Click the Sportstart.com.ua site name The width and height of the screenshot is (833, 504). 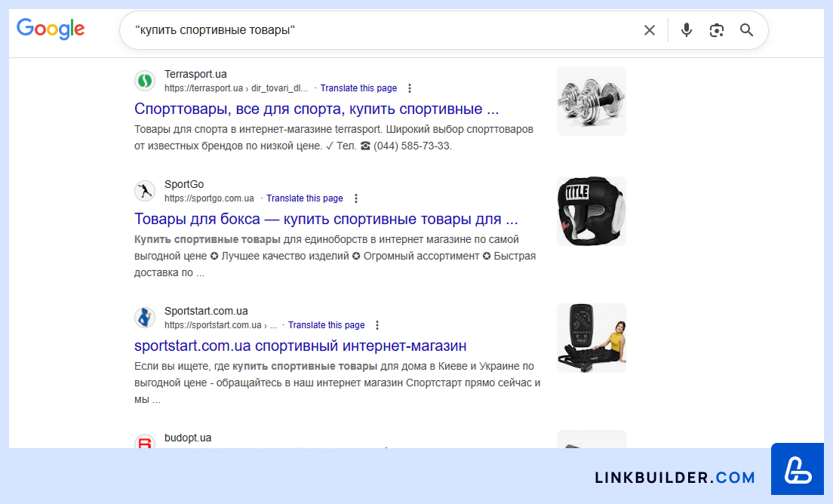(x=206, y=311)
